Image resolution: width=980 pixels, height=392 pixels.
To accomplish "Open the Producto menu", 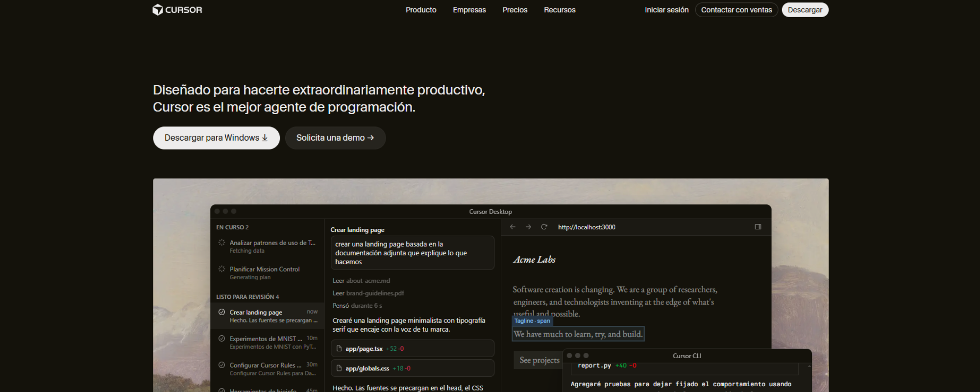I will pyautogui.click(x=421, y=10).
